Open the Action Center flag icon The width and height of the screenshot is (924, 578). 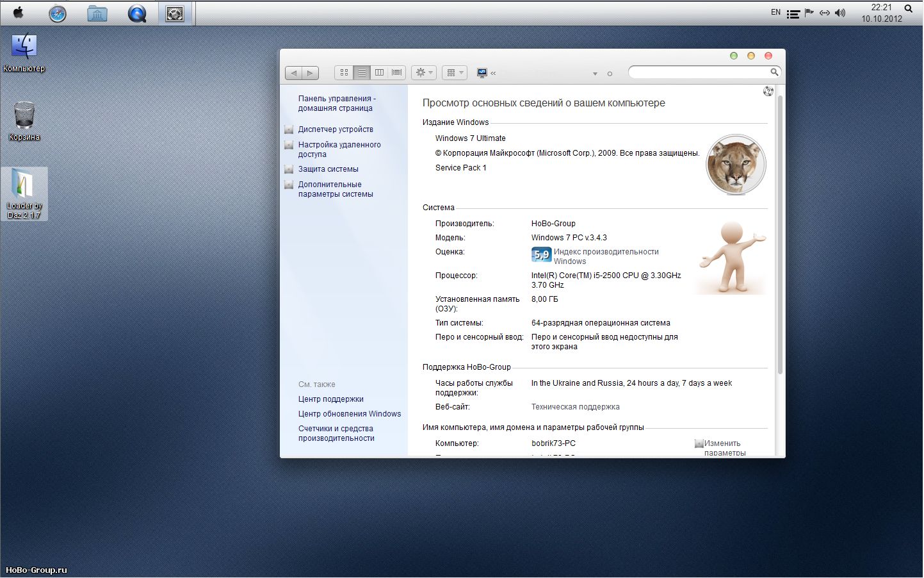809,13
